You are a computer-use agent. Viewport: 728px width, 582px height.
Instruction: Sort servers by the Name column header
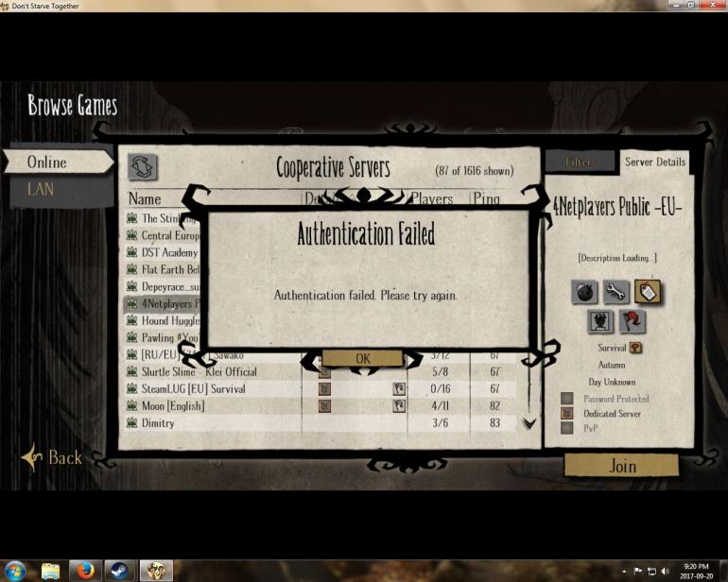pos(145,198)
